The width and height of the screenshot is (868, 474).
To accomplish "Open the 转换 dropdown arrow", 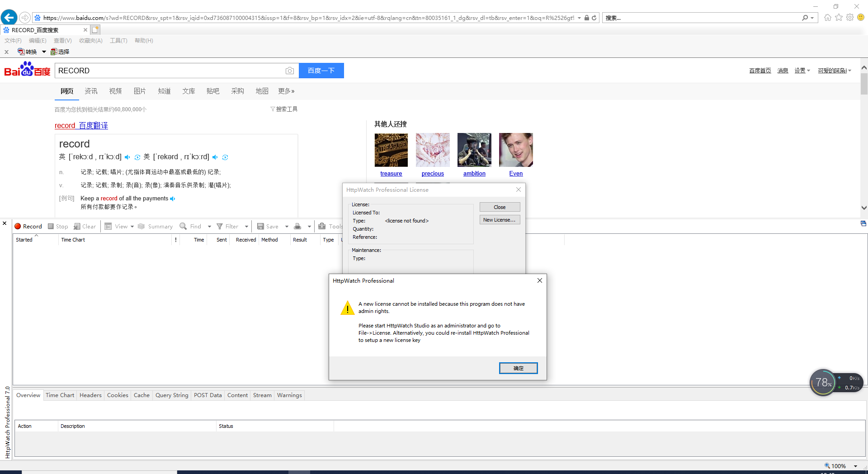I will [x=44, y=52].
